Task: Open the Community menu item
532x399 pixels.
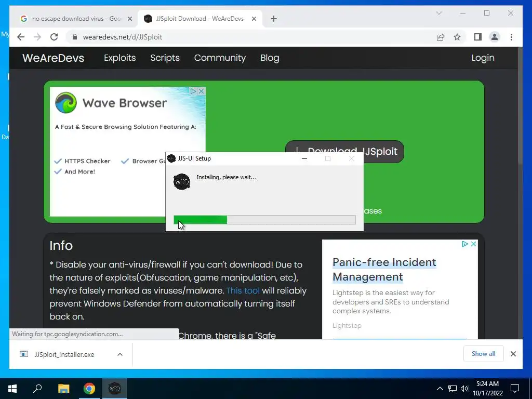Action: tap(220, 58)
